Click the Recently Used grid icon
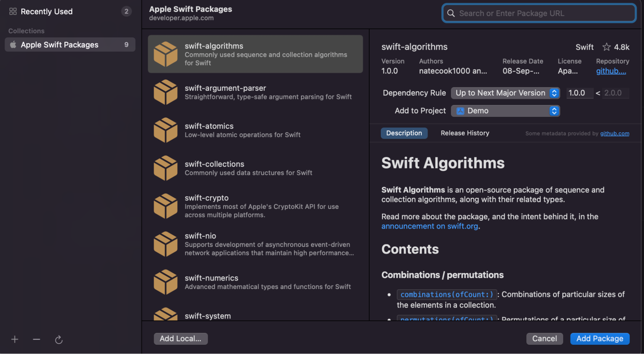 pos(13,12)
